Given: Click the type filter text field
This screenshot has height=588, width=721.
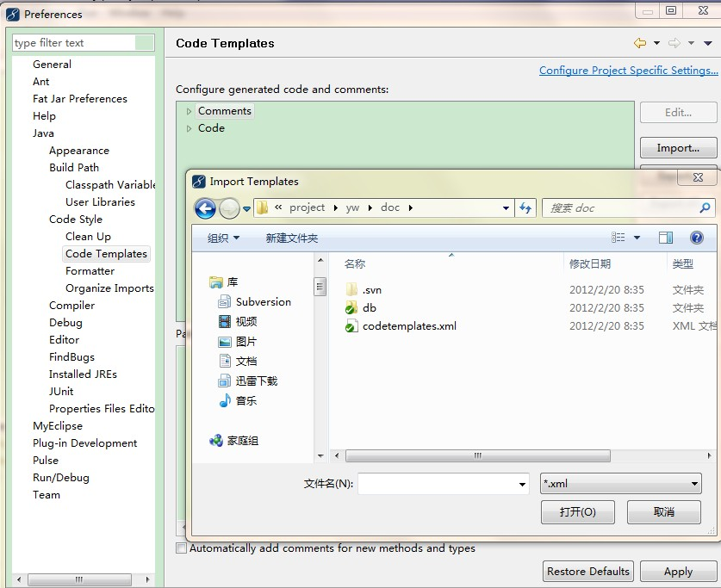Looking at the screenshot, I should [x=73, y=43].
